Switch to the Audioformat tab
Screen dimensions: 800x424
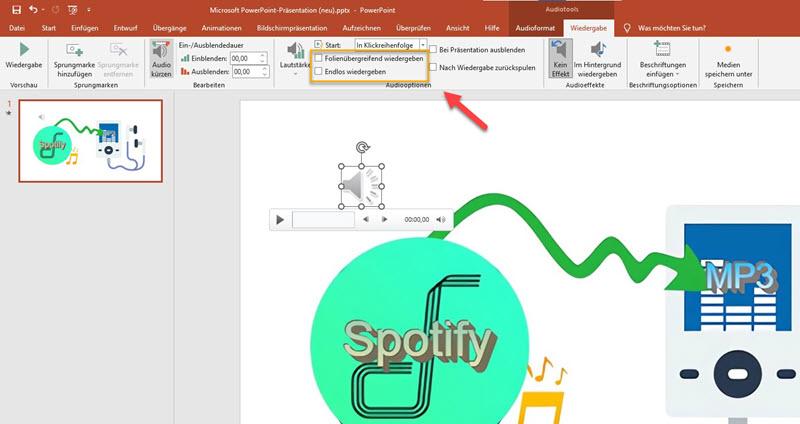(x=535, y=28)
